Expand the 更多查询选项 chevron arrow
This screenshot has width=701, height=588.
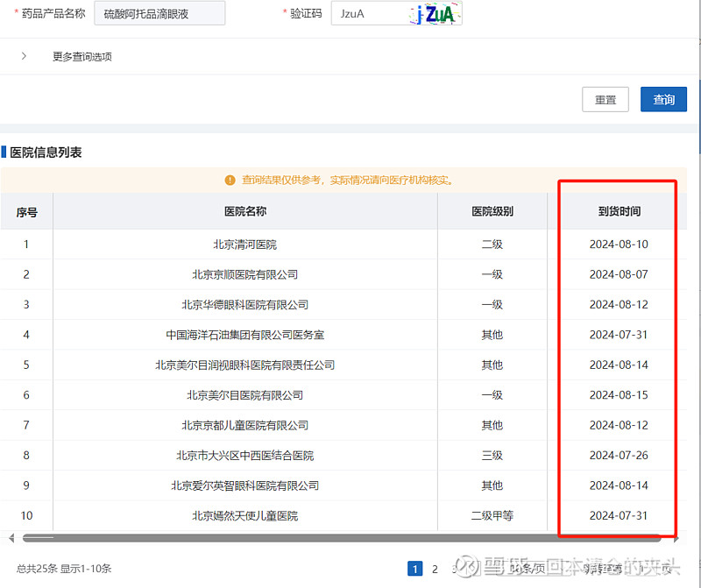click(24, 56)
